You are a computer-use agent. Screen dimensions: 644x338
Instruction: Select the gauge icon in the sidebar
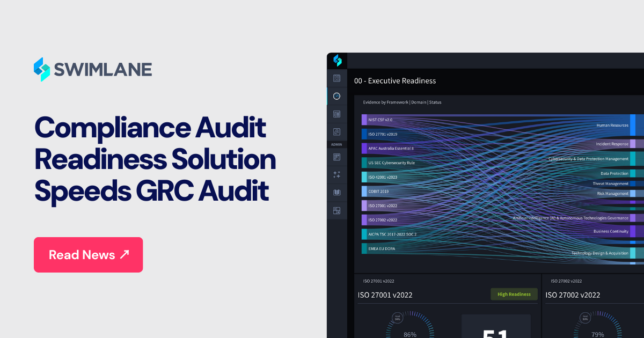tap(336, 96)
